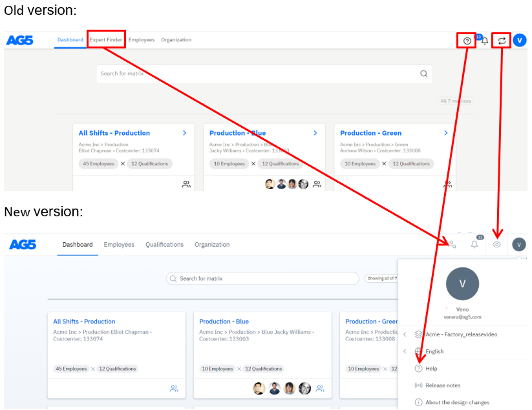Open the Production - Blue matrix link in new version
Image resolution: width=532 pixels, height=410 pixels.
[x=224, y=322]
